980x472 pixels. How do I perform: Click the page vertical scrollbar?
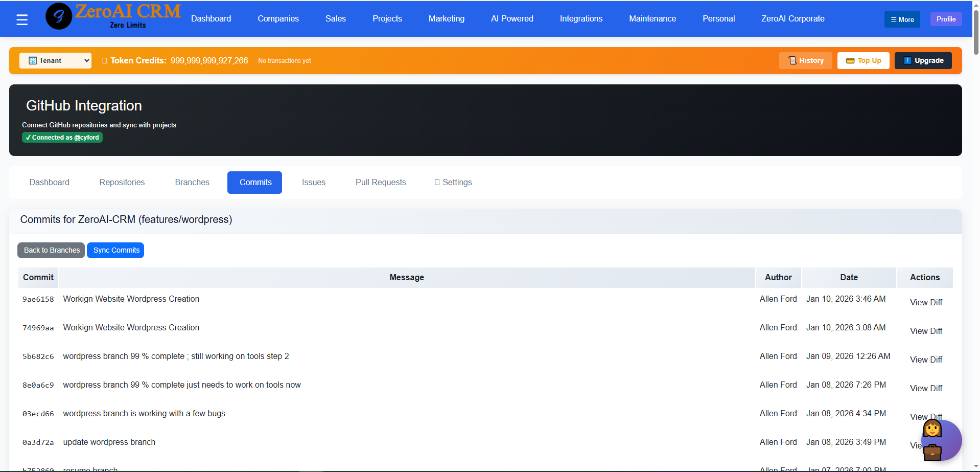[976, 31]
